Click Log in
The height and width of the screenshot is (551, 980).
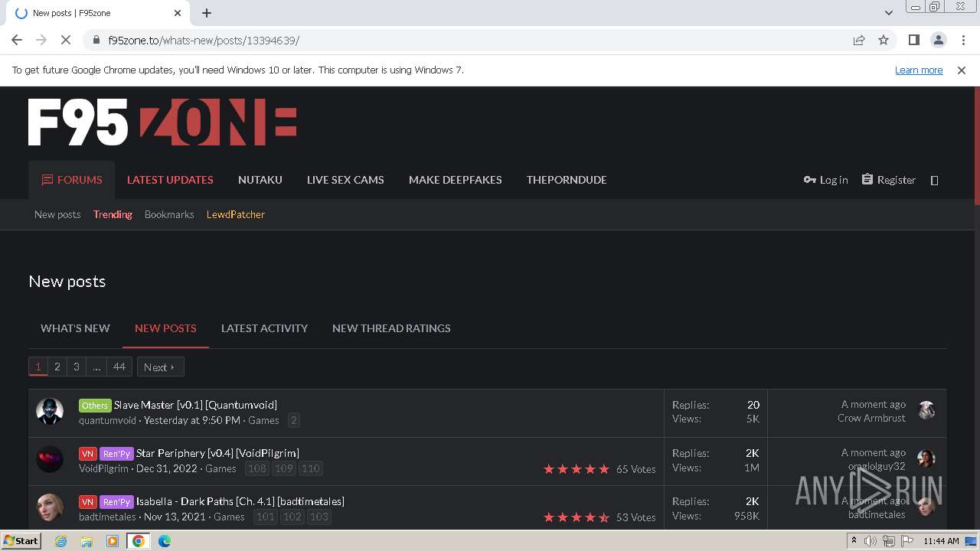(825, 180)
